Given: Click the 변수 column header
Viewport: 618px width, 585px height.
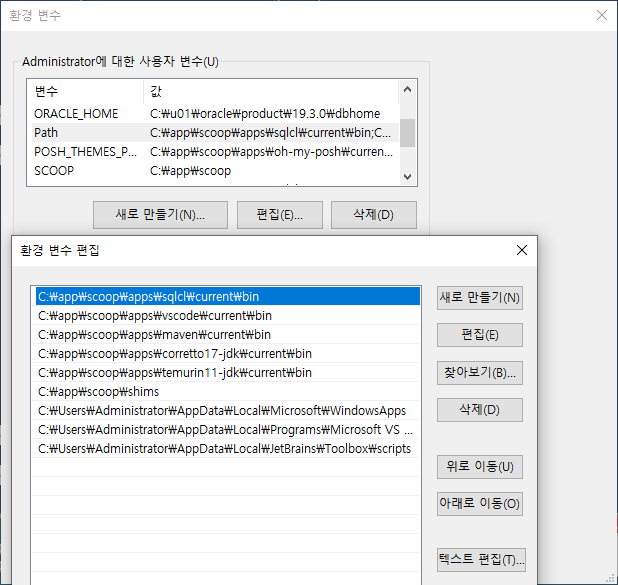Looking at the screenshot, I should point(86,92).
